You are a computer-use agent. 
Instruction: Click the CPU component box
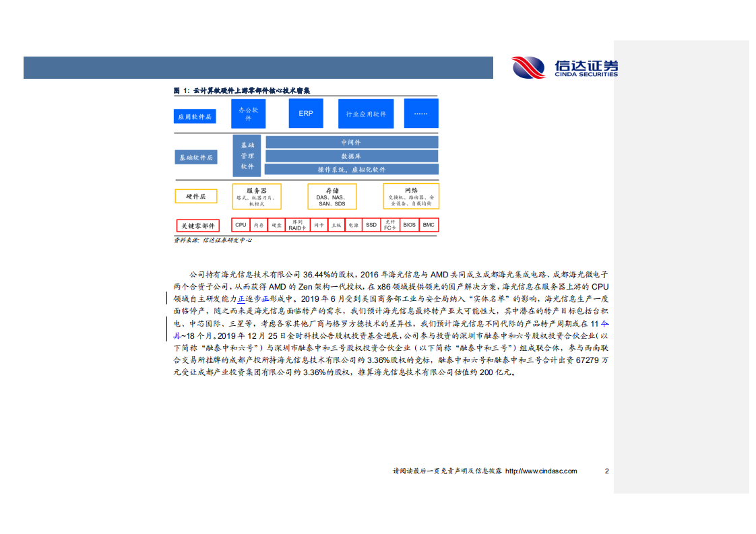241,225
